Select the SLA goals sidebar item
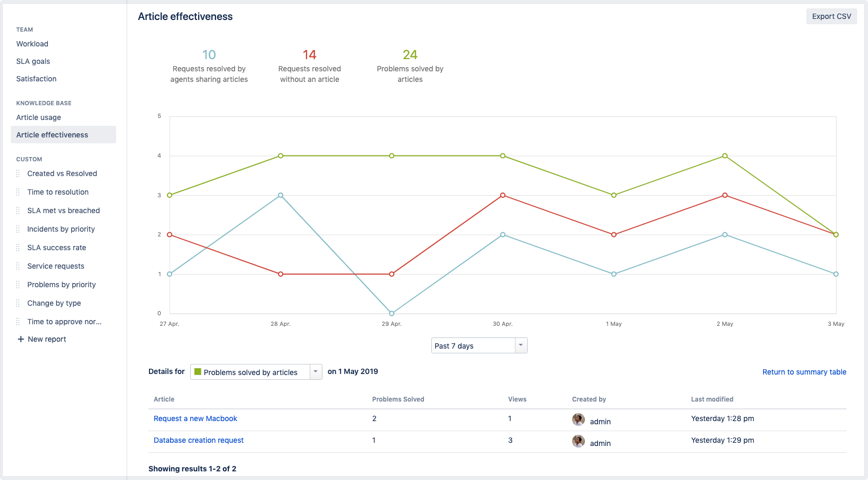The height and width of the screenshot is (480, 868). point(33,61)
